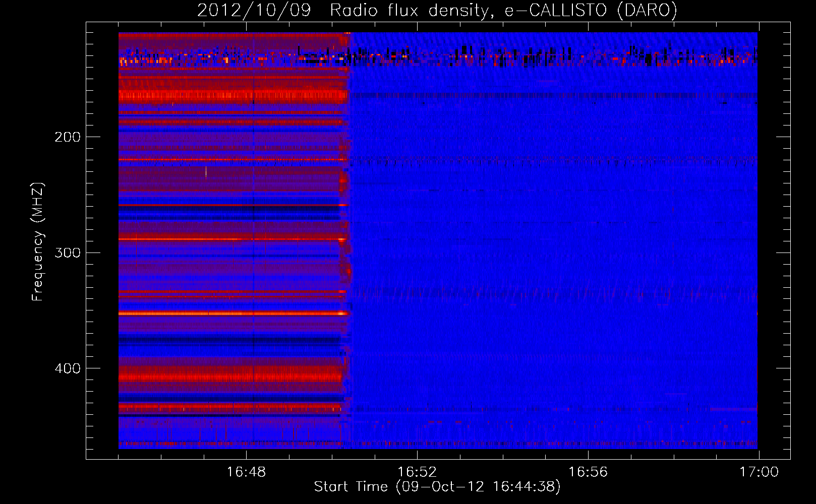This screenshot has height=504, width=816.
Task: Click the plot title '2012/10/09 Radio flux density'
Action: [x=437, y=11]
